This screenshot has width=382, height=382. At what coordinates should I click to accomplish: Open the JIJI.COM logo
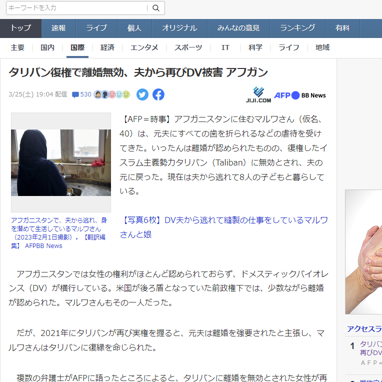258,95
